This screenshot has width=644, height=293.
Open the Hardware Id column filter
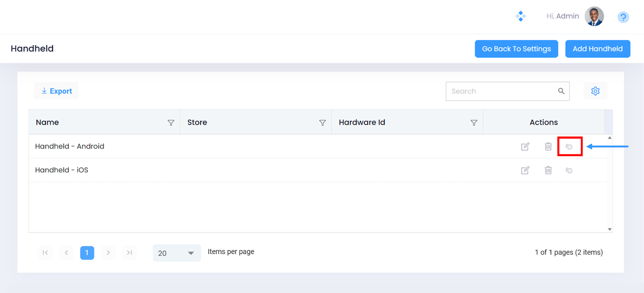474,123
